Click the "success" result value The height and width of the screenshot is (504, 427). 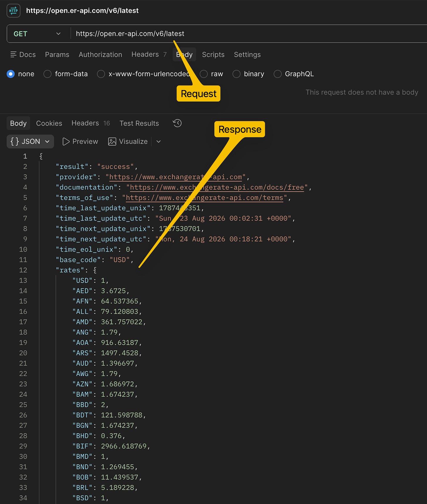click(x=116, y=167)
